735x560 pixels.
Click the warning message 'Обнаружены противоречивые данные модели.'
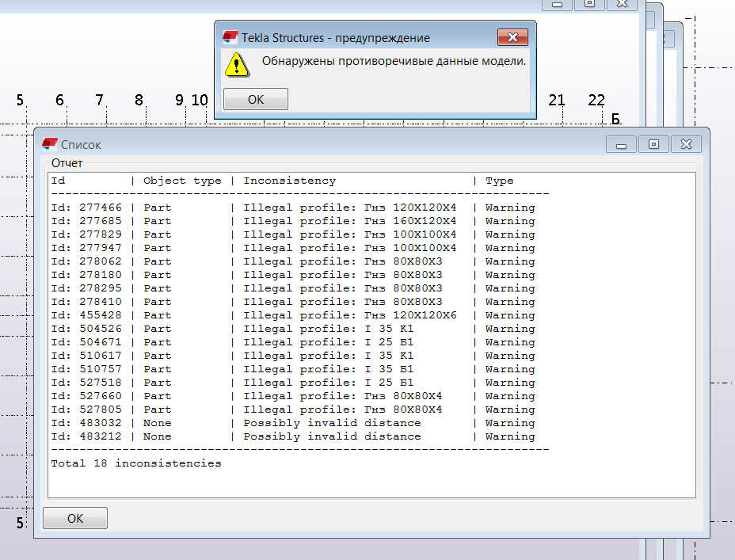[x=394, y=61]
